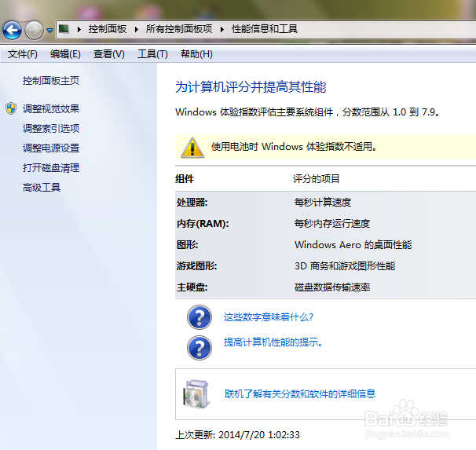The height and width of the screenshot is (450, 476).
Task: Open 调整索引选项 link
Action: [x=51, y=128]
